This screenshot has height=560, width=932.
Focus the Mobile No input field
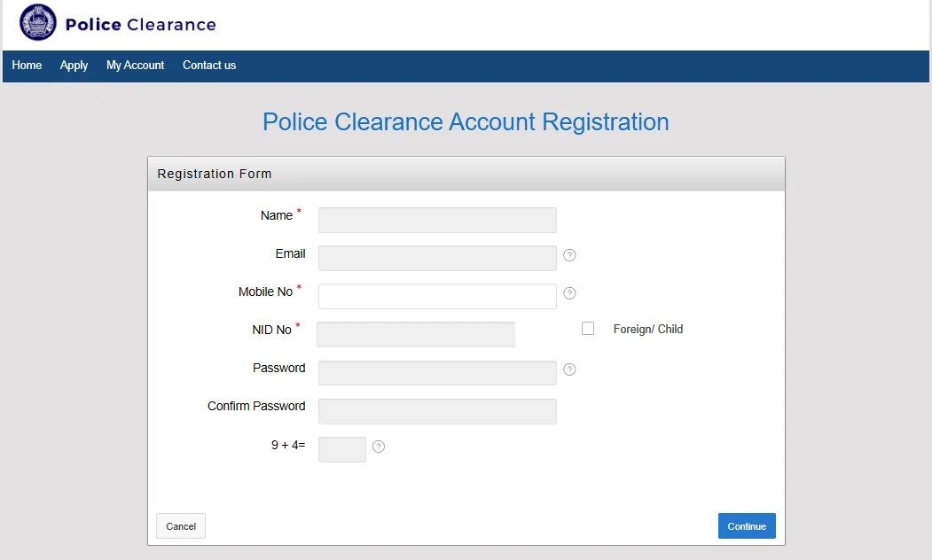tap(437, 296)
